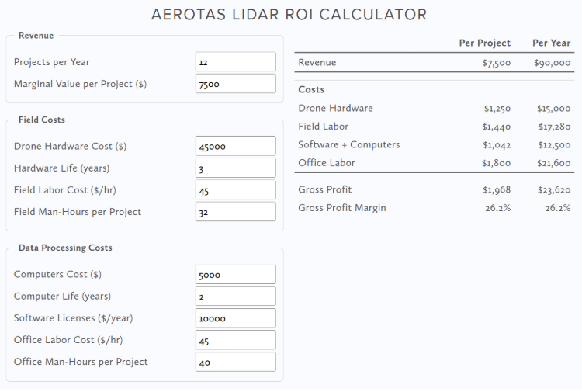Edit the Software Licenses ($/year) field
This screenshot has height=392, width=582.
coord(236,318)
